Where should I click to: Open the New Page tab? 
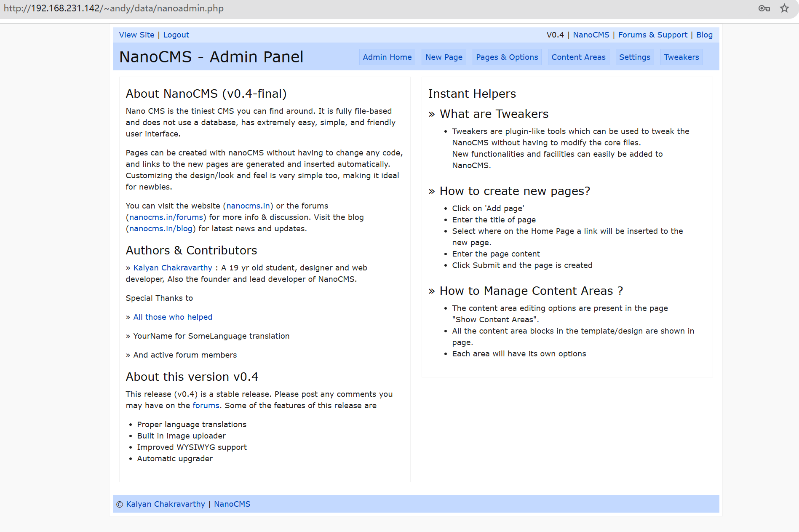[x=444, y=57]
